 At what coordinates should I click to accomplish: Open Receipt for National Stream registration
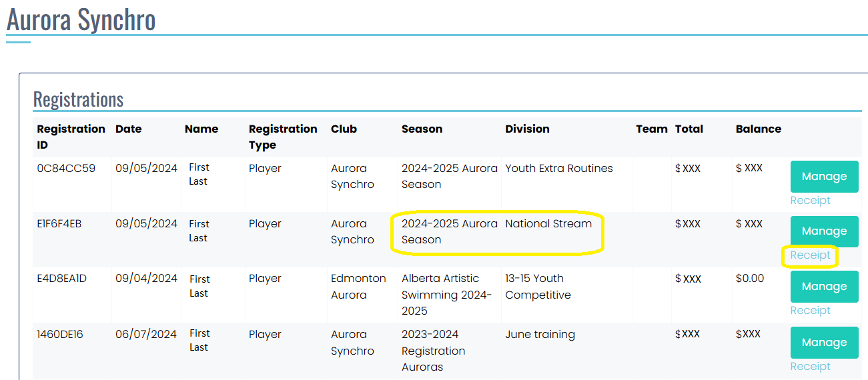810,255
